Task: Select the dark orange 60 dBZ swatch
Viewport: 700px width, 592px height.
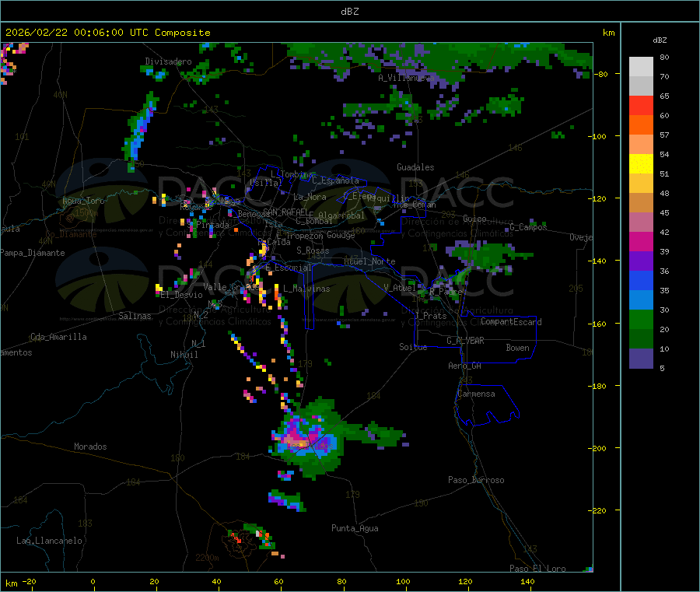Action: point(641,125)
